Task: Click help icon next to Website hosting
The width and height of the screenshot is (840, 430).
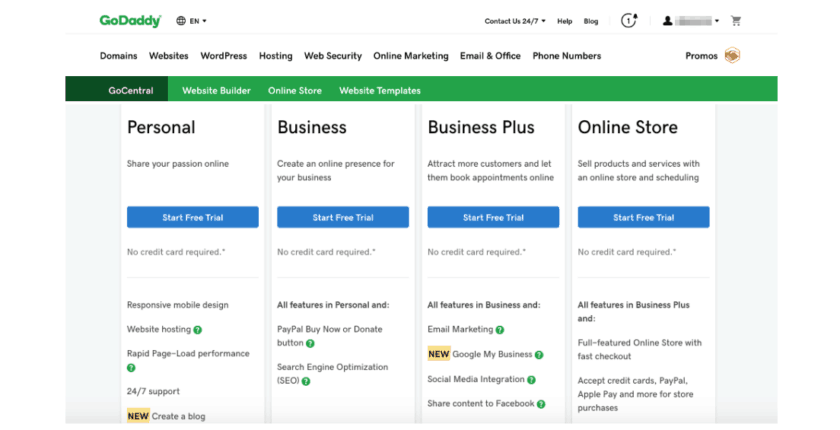Action: point(198,330)
